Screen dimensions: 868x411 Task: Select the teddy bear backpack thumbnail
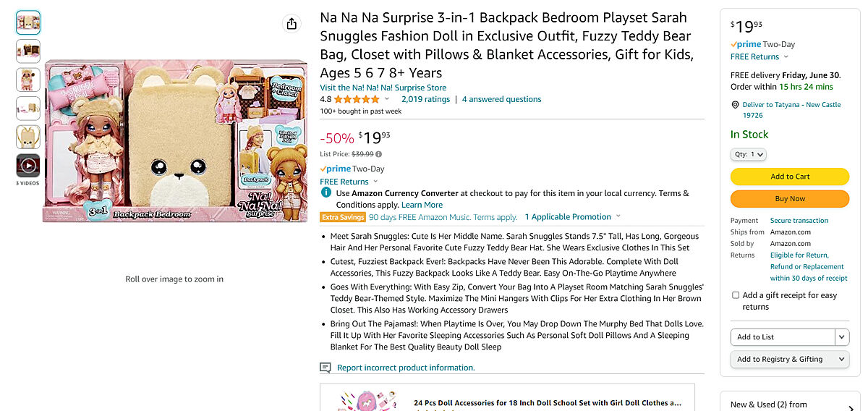point(28,137)
